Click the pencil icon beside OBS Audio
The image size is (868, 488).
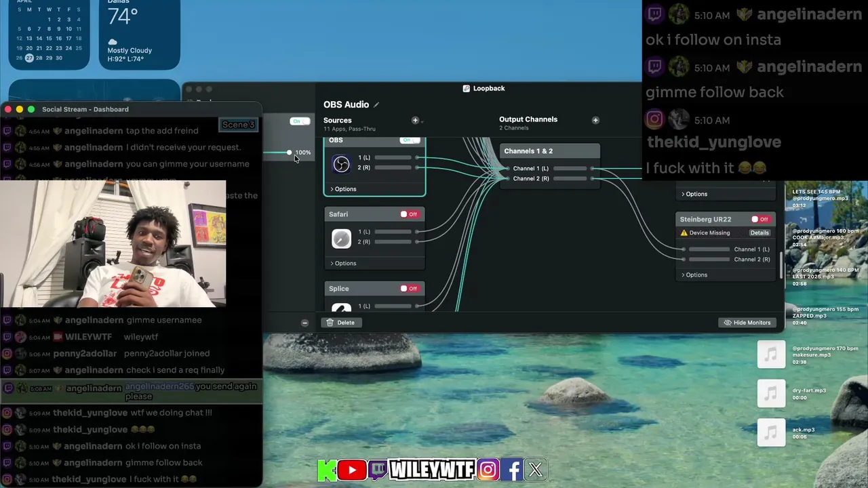point(376,104)
